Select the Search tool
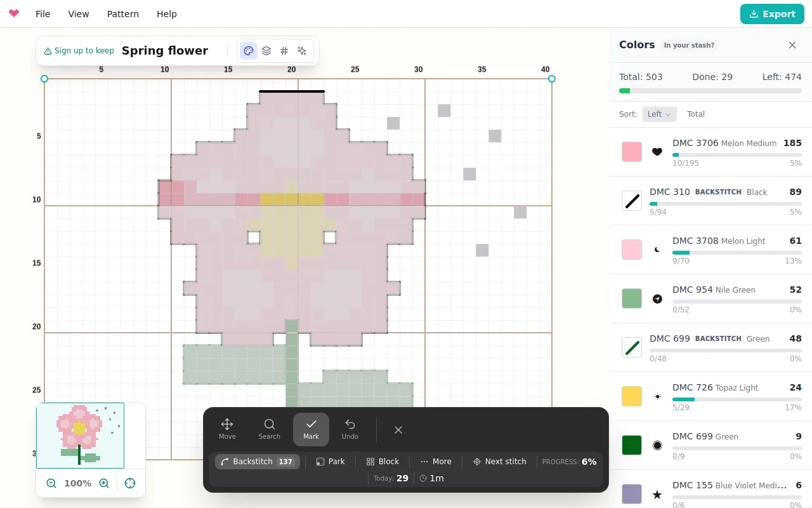Screen dimensions: 812x508 click(x=269, y=429)
